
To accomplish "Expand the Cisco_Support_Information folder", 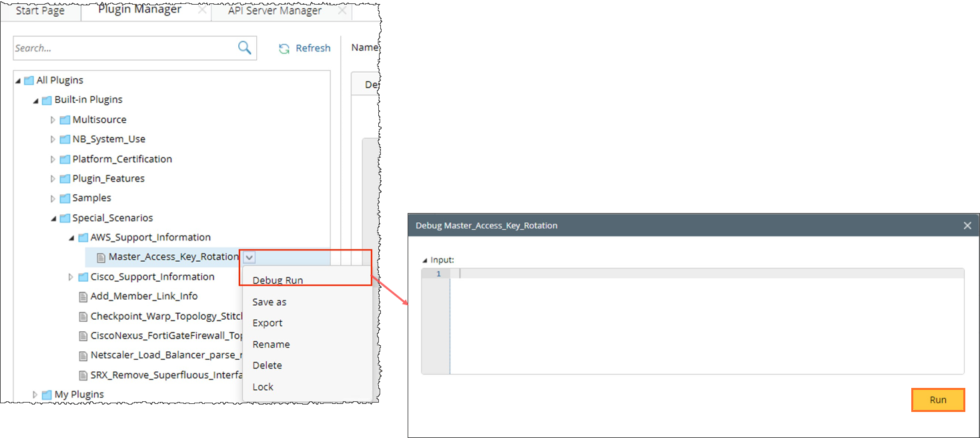I will click(x=71, y=277).
